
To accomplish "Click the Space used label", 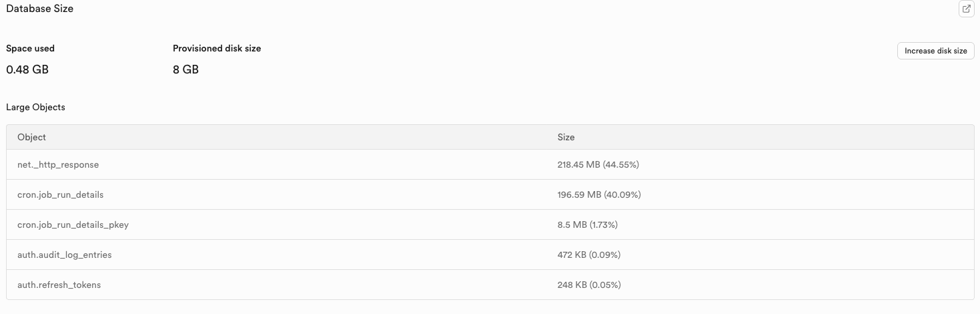I will (31, 48).
